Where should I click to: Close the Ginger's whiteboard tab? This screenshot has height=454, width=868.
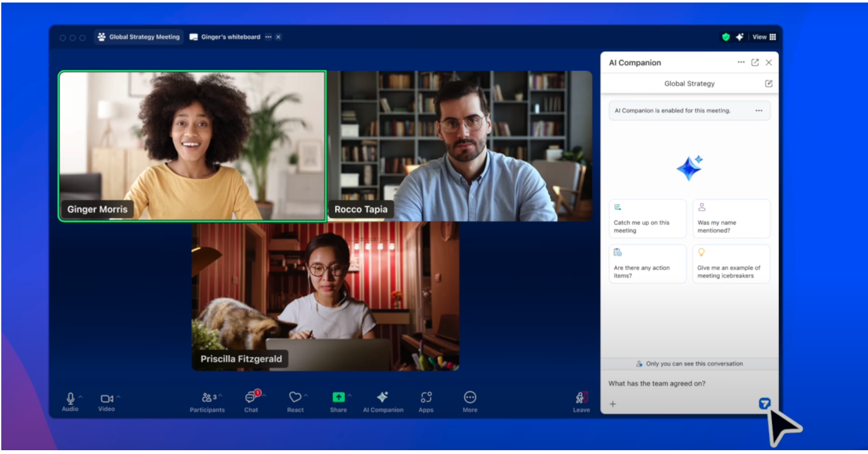click(278, 37)
